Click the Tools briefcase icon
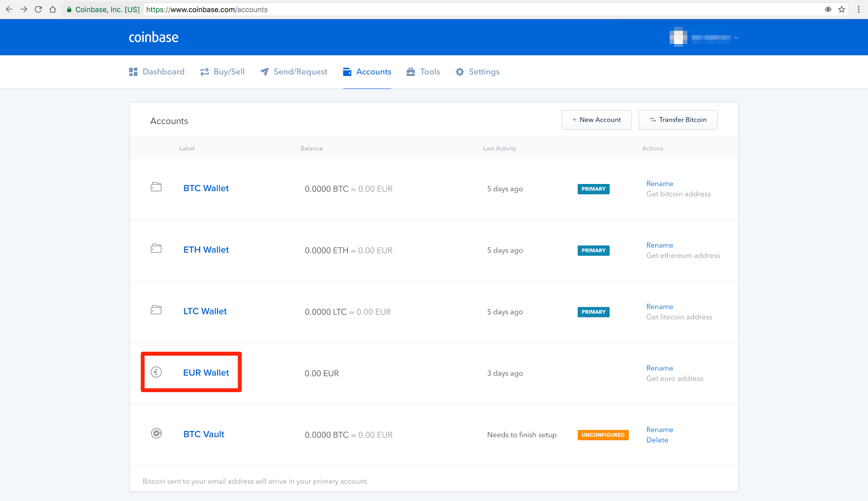This screenshot has width=868, height=501. pyautogui.click(x=411, y=72)
